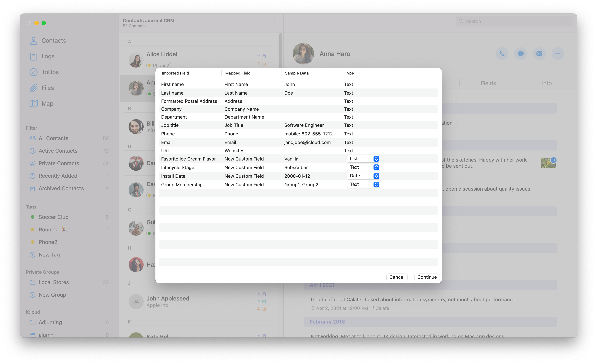This screenshot has width=597, height=364.
Task: Click the Continue button
Action: 427,277
